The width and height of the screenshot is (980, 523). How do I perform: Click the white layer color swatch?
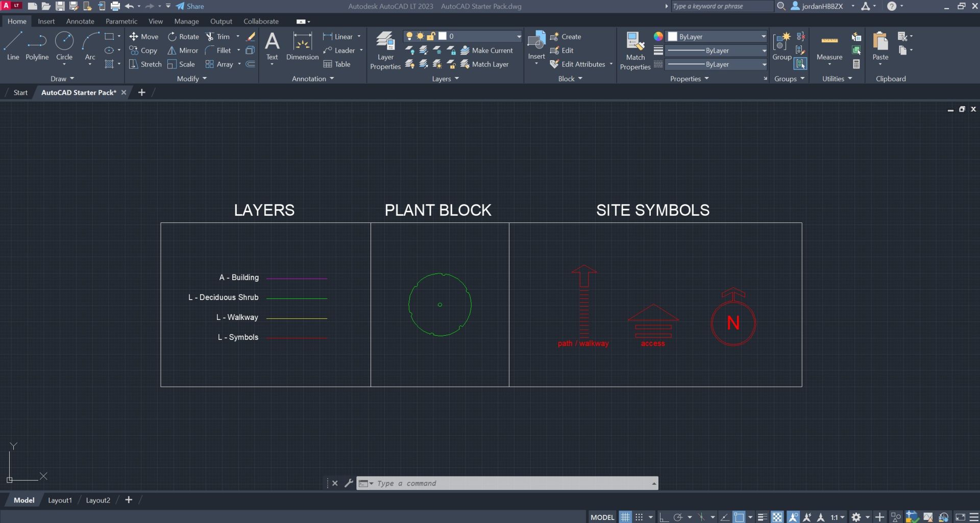[x=443, y=36]
